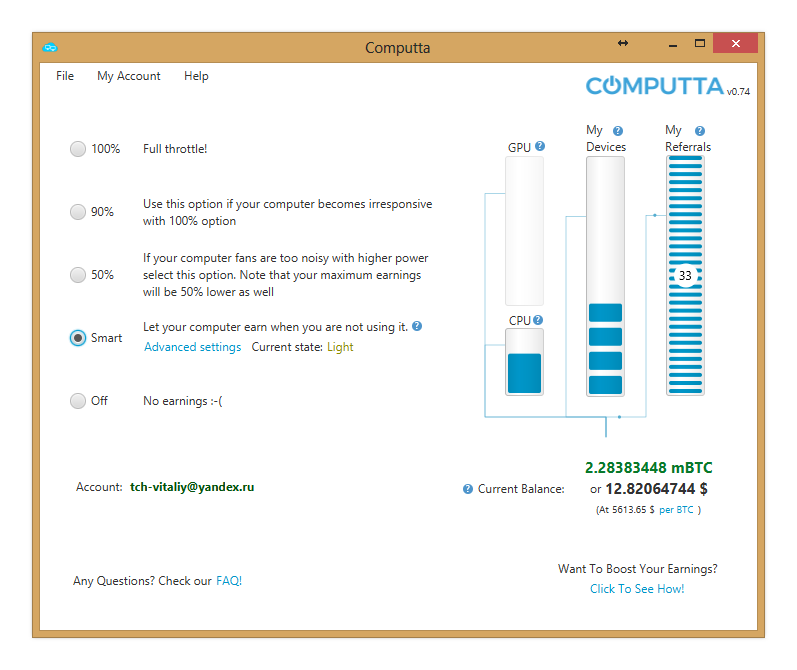This screenshot has height=670, width=797.
Task: Click the CPU usage bar
Action: (524, 362)
